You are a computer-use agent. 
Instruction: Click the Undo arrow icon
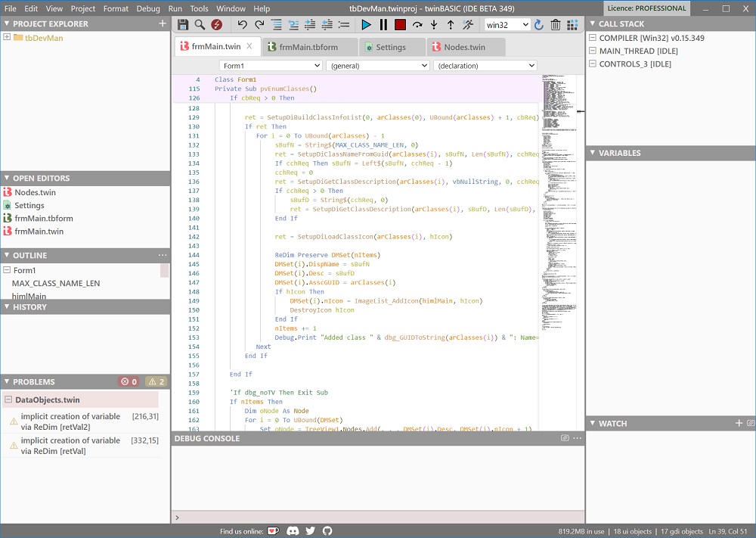click(242, 25)
